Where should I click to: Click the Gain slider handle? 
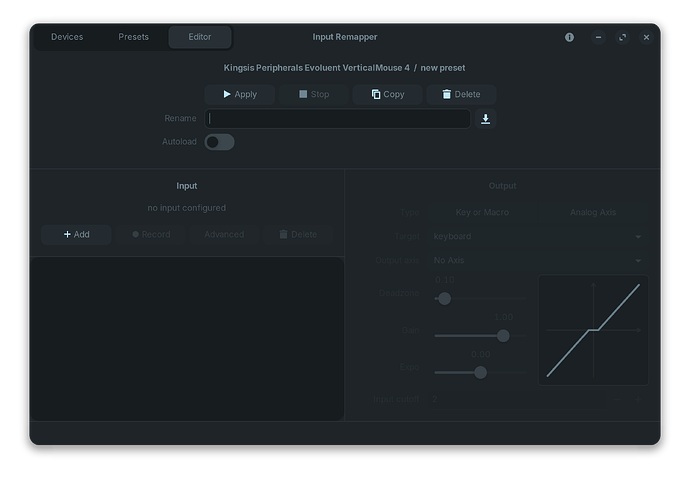503,336
